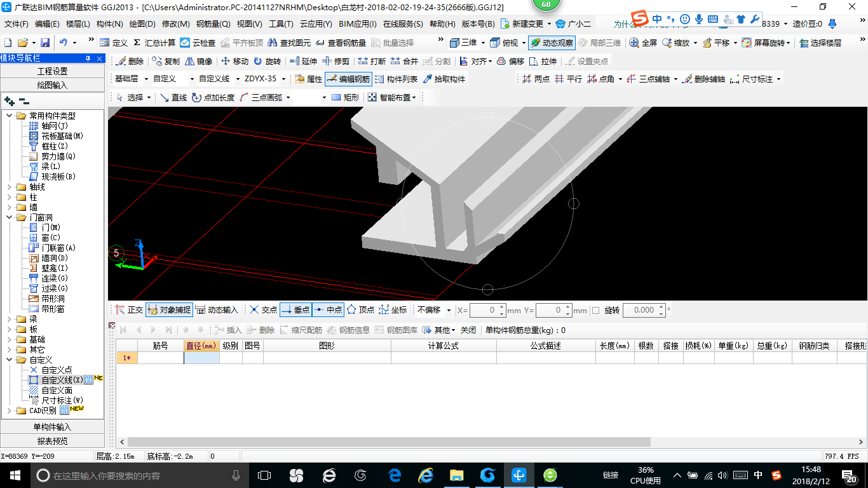Image resolution: width=868 pixels, height=488 pixels.
Task: Select the 矩形 rectangle drawing tool
Action: 345,97
